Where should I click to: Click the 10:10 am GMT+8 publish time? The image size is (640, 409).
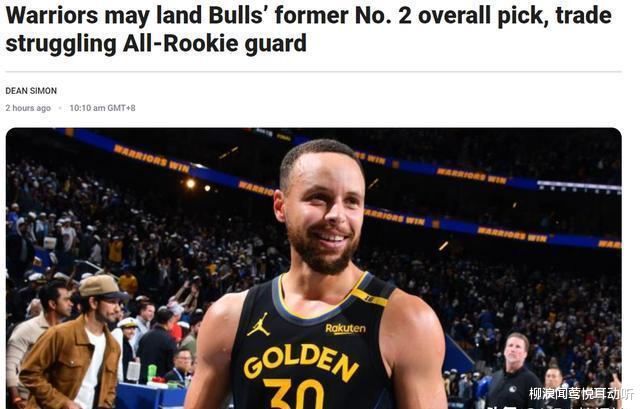102,108
